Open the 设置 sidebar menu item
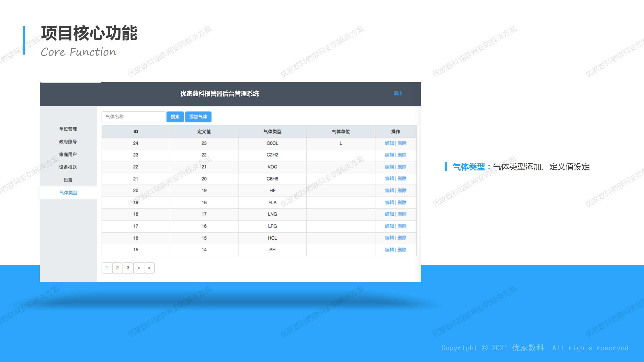Screen dimensions: 644x362 68,180
